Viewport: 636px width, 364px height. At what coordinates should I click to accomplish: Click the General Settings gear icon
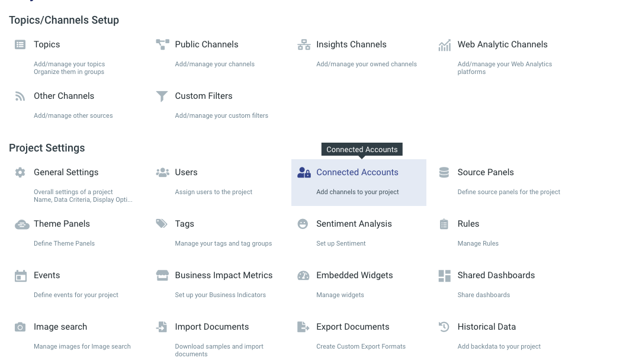pyautogui.click(x=20, y=172)
